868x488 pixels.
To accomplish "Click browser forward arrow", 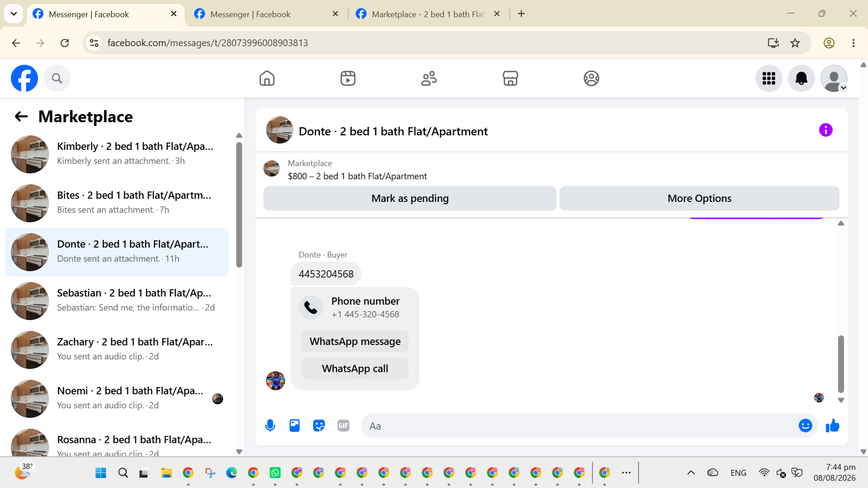I will [x=40, y=43].
